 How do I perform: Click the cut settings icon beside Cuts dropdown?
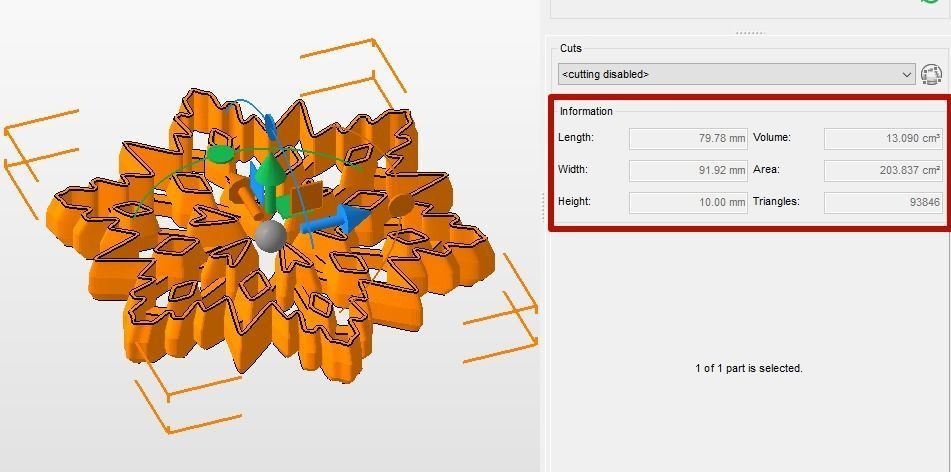click(931, 74)
